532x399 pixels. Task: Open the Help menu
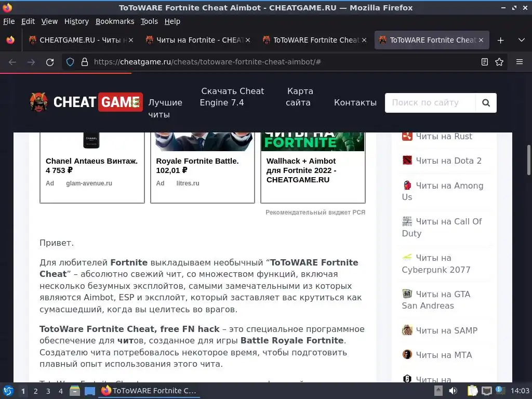point(172,21)
